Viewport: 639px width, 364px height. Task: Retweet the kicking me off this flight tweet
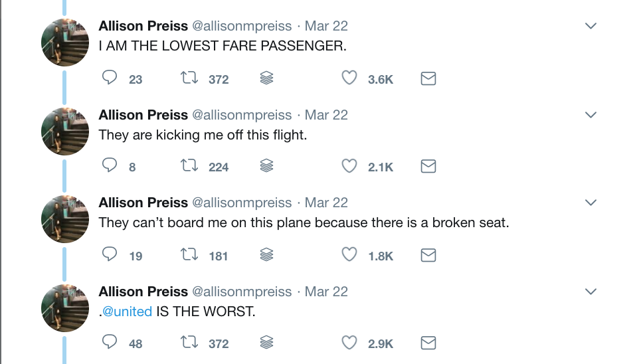coord(189,165)
